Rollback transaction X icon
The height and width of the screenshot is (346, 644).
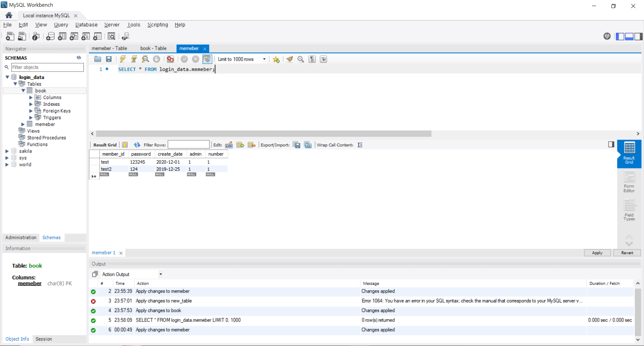pyautogui.click(x=196, y=59)
